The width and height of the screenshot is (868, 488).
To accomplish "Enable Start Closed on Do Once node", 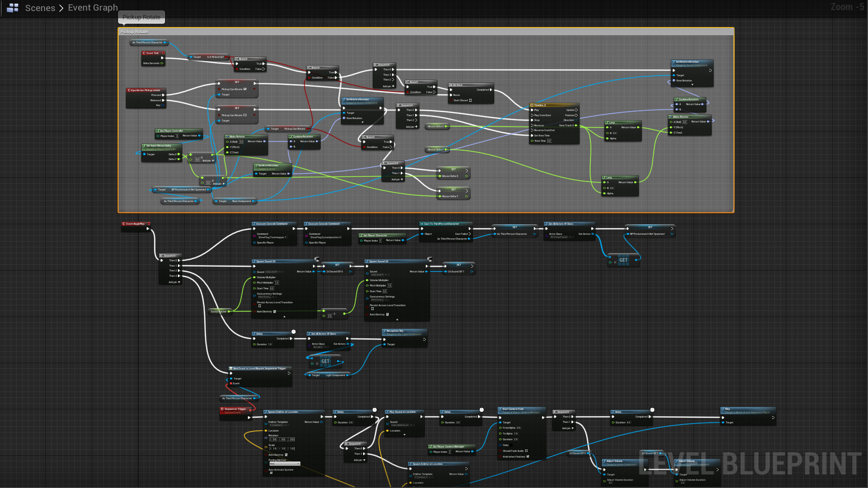I will click(x=470, y=100).
